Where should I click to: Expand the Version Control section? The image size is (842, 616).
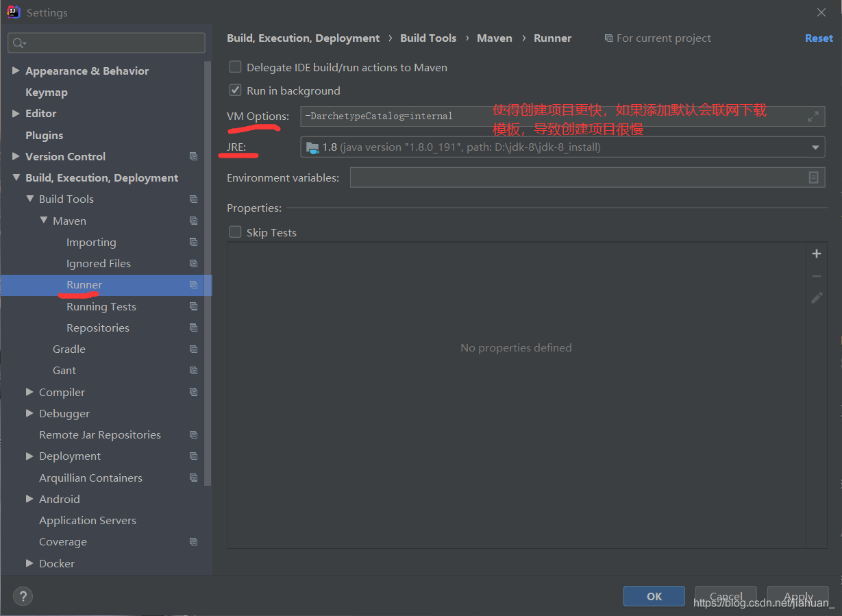tap(16, 156)
